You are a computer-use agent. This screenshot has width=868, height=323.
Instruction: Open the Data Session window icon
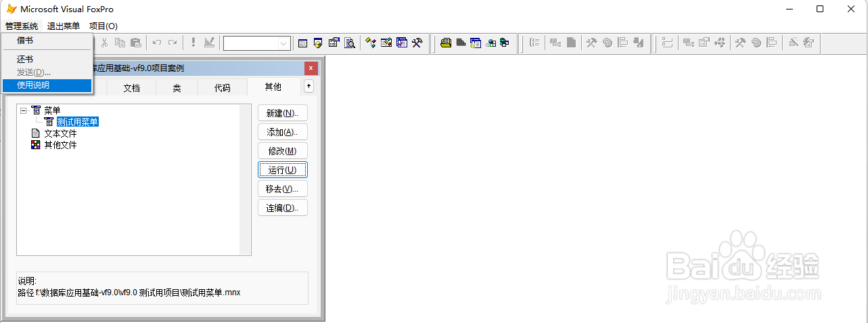pos(318,43)
